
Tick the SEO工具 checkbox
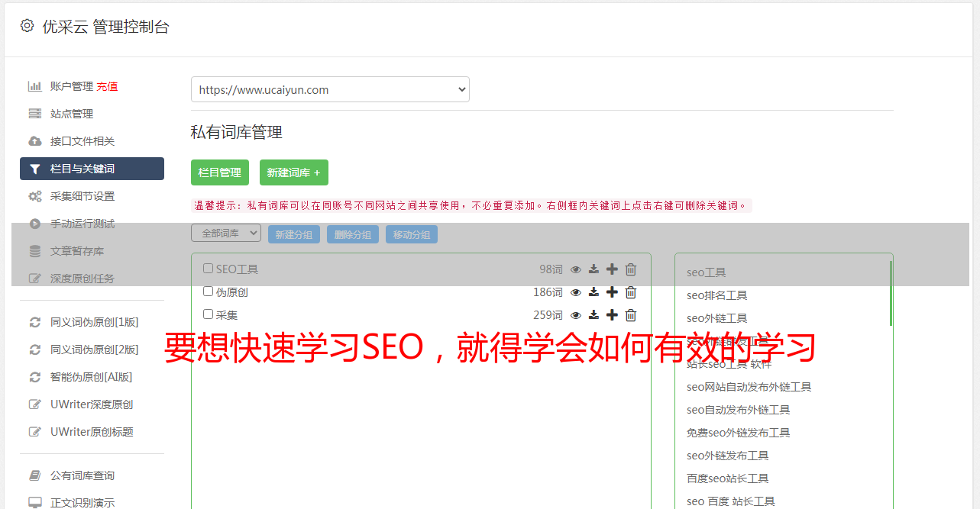[x=208, y=269]
